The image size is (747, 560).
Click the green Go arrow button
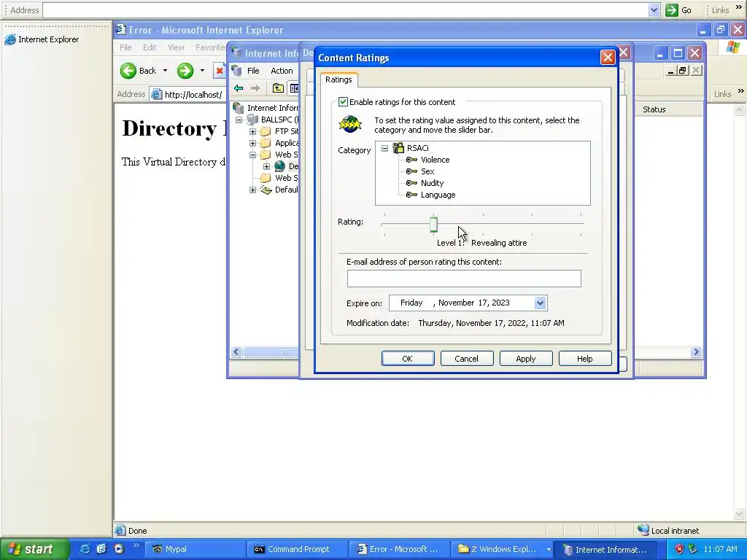(671, 10)
